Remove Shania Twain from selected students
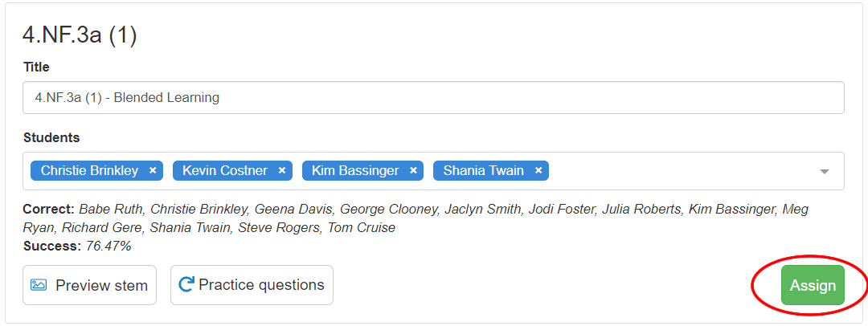 click(538, 170)
